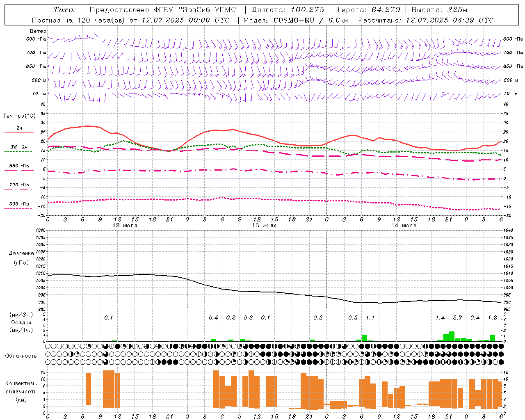This screenshot has width=525, height=420.
Task: Select the 2м temperature legend label
Action: [x=19, y=128]
